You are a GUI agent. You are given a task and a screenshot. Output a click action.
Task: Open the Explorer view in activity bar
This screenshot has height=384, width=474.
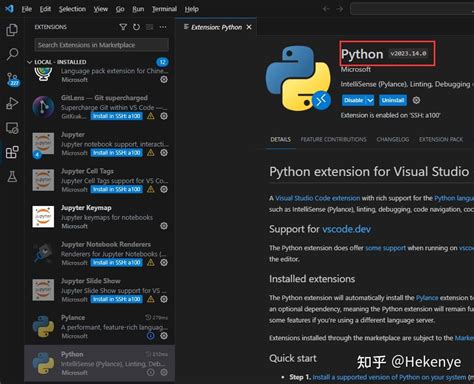12,30
